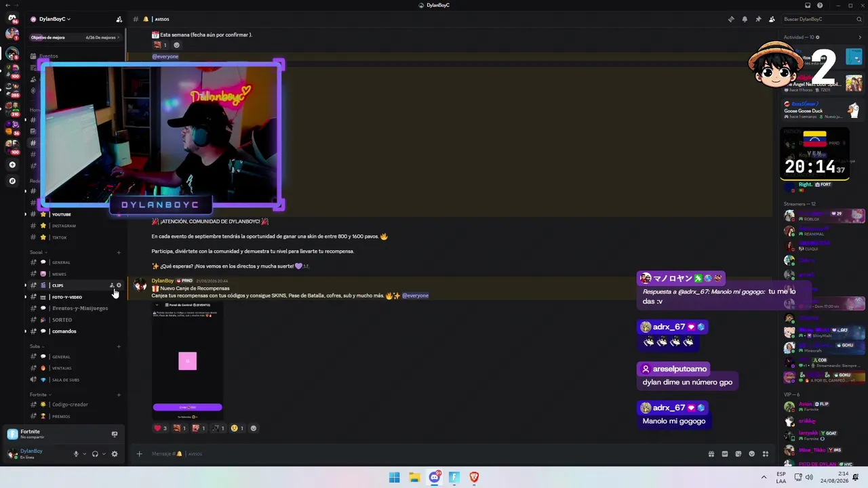This screenshot has width=868, height=488.
Task: Open the Threads icon in the channel header
Action: (x=731, y=19)
